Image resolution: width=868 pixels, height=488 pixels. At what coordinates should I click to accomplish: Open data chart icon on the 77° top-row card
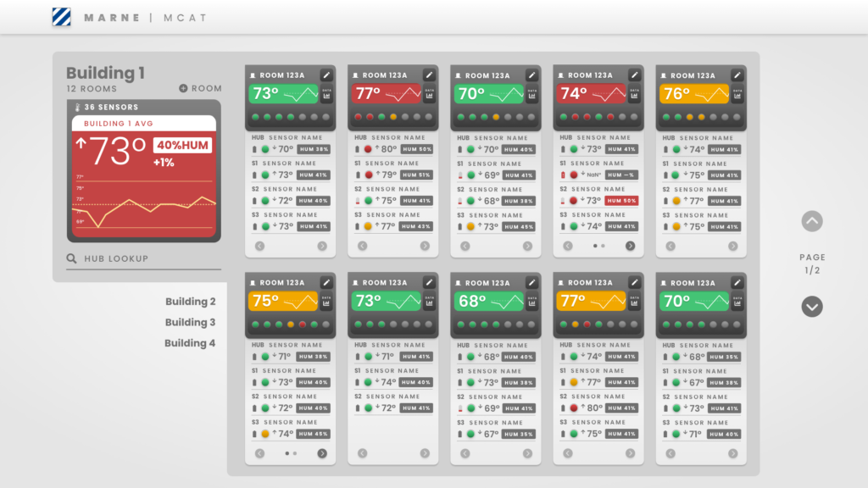[x=429, y=94]
